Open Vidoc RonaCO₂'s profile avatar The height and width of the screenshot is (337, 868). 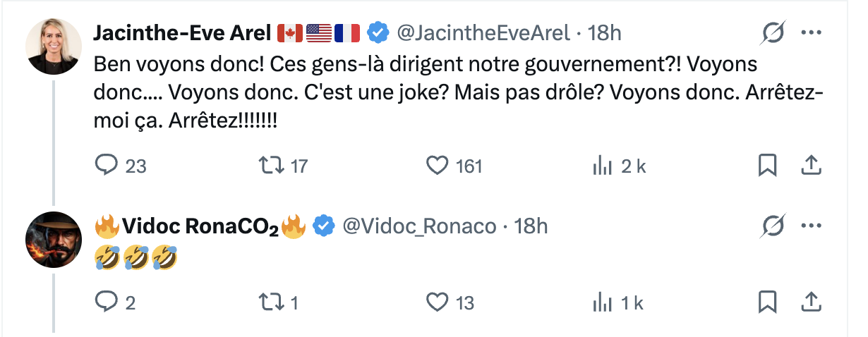pos(54,240)
